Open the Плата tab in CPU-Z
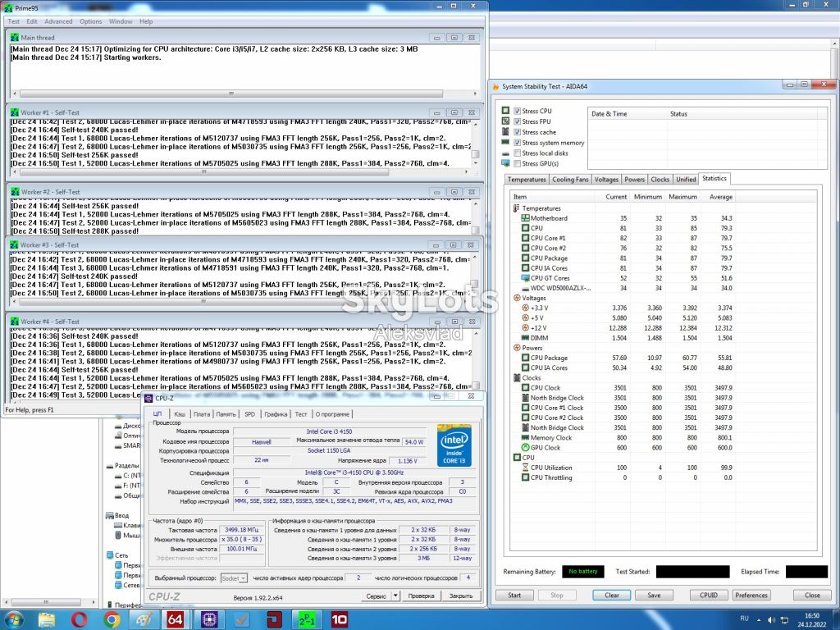Image resolution: width=840 pixels, height=630 pixels. tap(202, 414)
